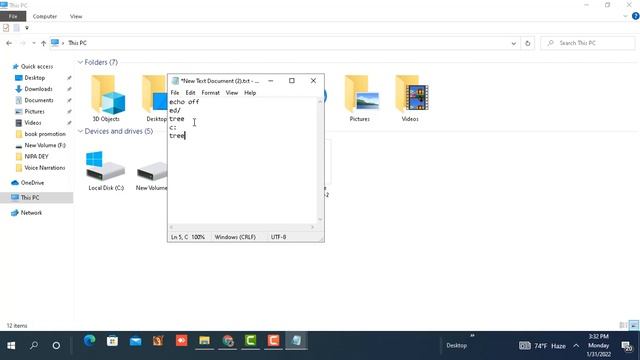Expand address bar history dropdown
640x360 pixels.
[x=513, y=43]
